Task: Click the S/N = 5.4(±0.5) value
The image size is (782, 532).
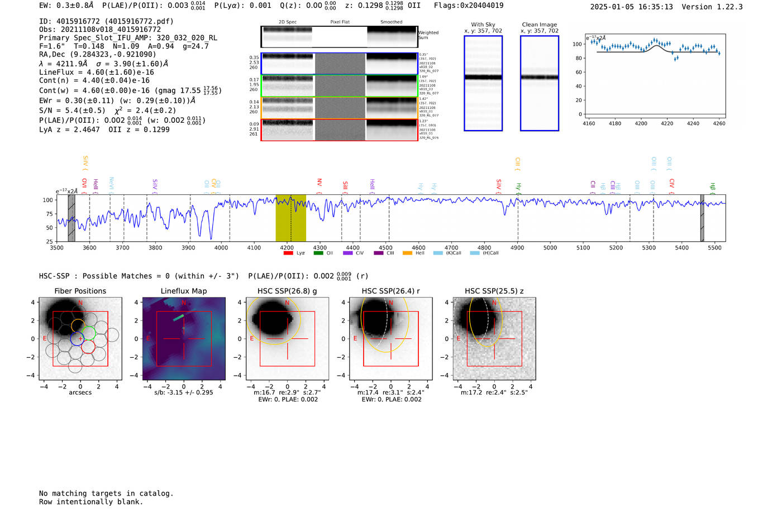Action: tap(72, 111)
